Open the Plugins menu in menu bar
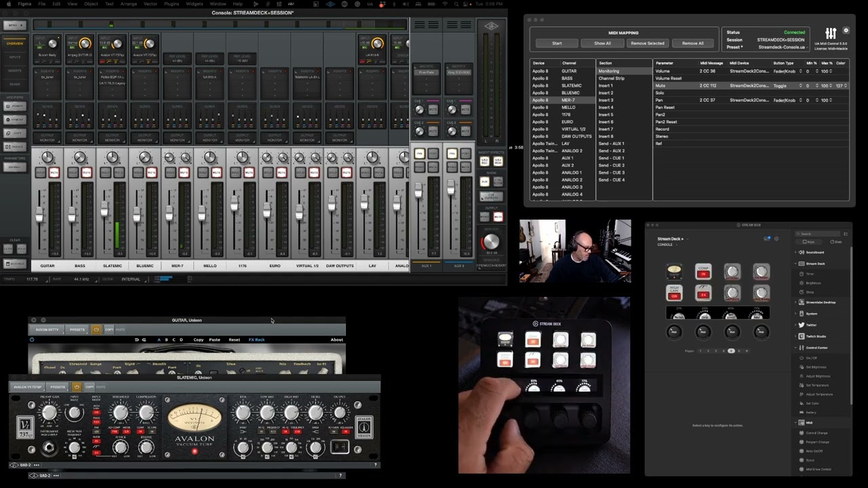This screenshot has height=488, width=868. (171, 4)
